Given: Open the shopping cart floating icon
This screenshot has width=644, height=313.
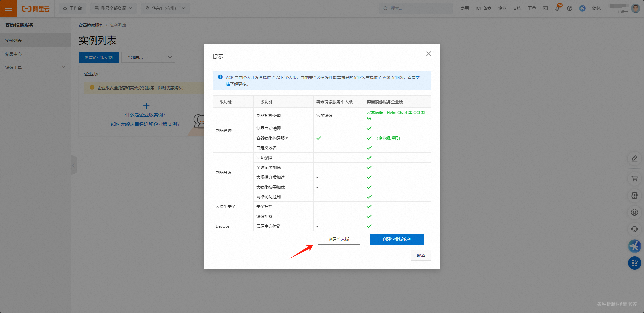Looking at the screenshot, I should tap(634, 179).
